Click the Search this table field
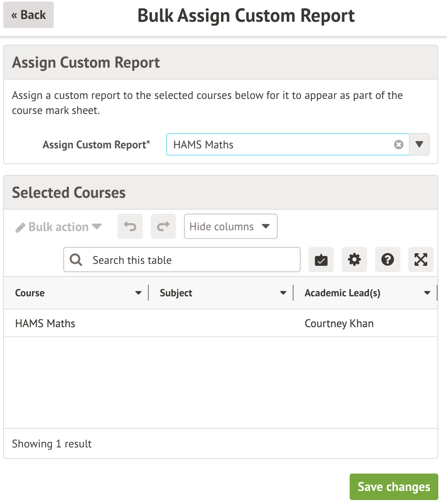Image resolution: width=447 pixels, height=504 pixels. click(x=194, y=260)
